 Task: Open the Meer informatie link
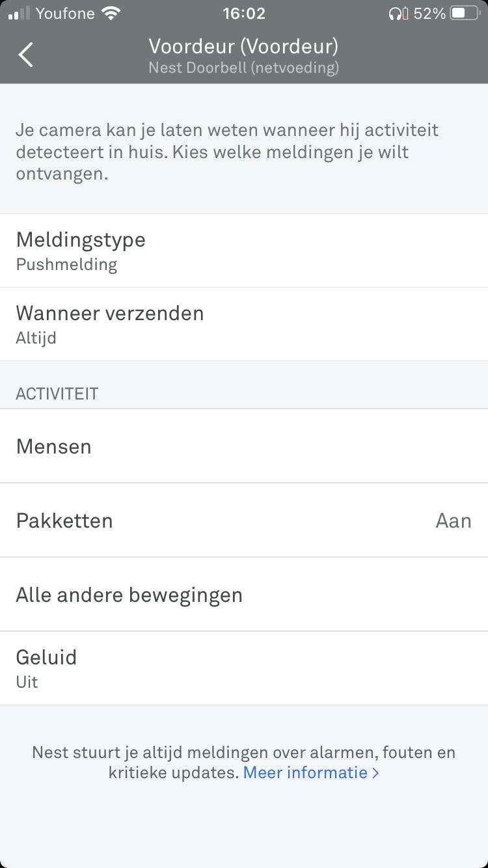305,773
